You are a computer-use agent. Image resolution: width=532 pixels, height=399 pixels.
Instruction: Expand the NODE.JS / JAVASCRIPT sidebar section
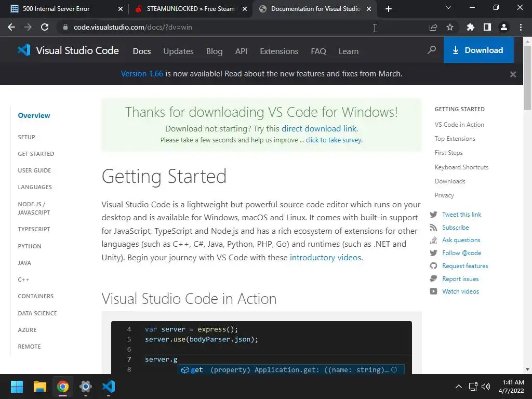click(34, 208)
